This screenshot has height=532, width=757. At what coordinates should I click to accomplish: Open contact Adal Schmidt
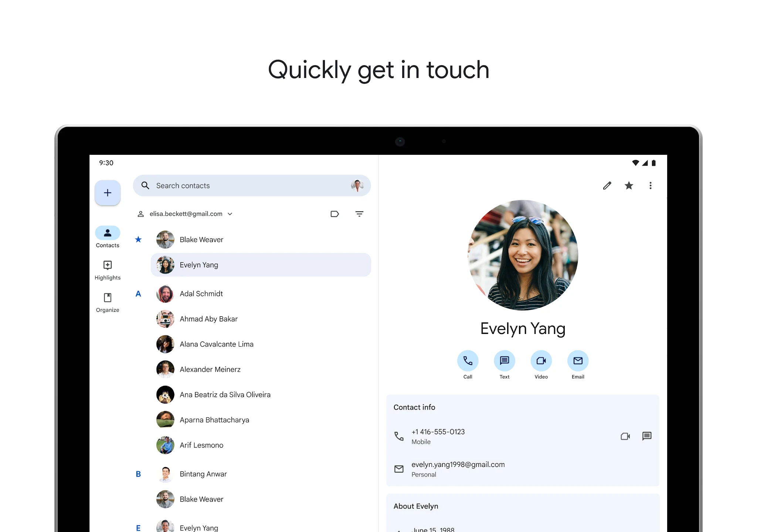(261, 294)
